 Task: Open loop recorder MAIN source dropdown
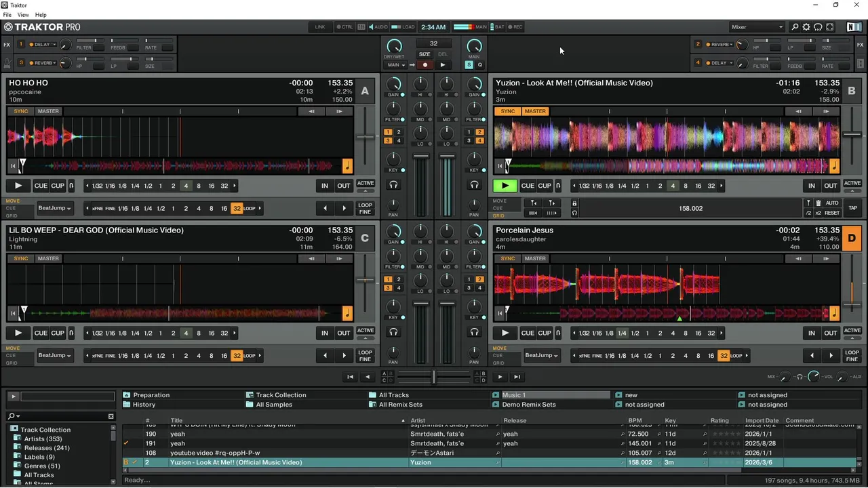point(397,65)
